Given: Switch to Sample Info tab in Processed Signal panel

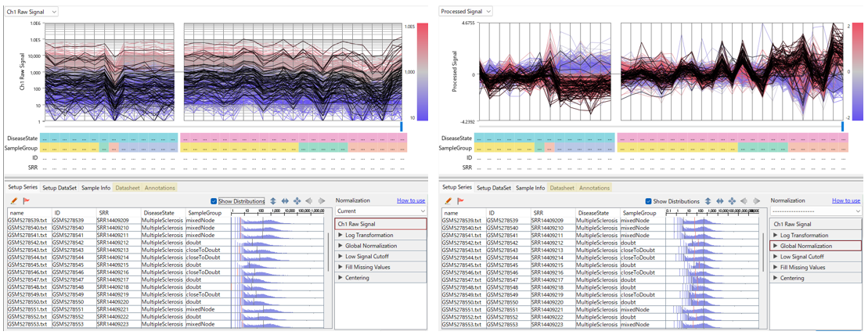Looking at the screenshot, I should click(x=531, y=188).
